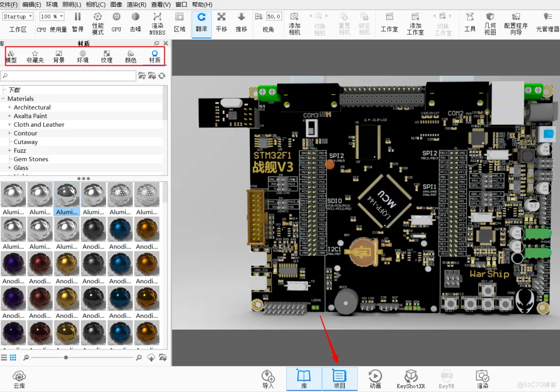Viewport: 560px width, 392px height.
Task: Click the material search field
Action: click(x=68, y=76)
